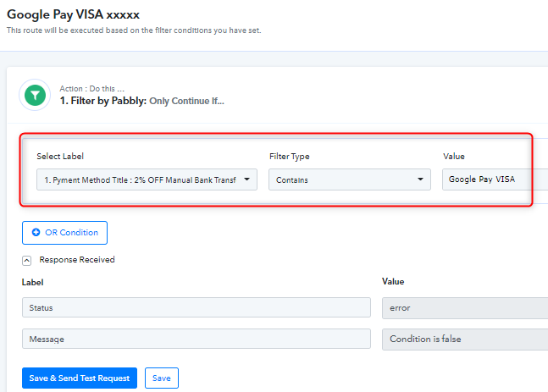Click the Message label field
The image size is (548, 392).
click(x=196, y=339)
